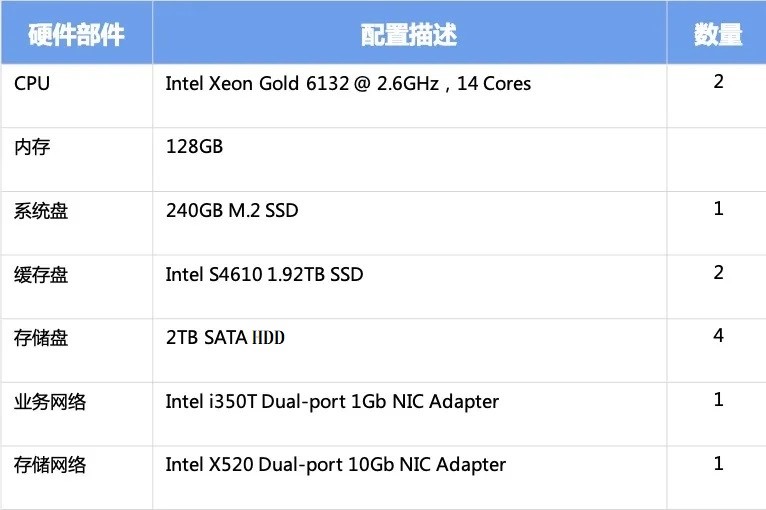Click the empty quantity cell for 内存
The height and width of the screenshot is (510, 766).
click(716, 160)
